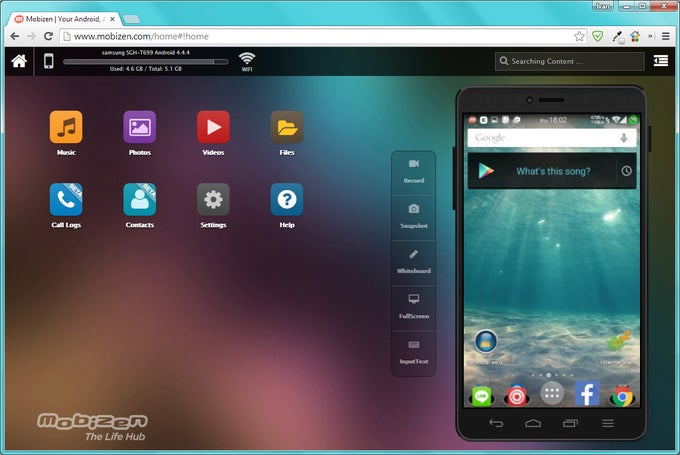680x455 pixels.
Task: Tap the history clock in the song widget
Action: pos(626,171)
